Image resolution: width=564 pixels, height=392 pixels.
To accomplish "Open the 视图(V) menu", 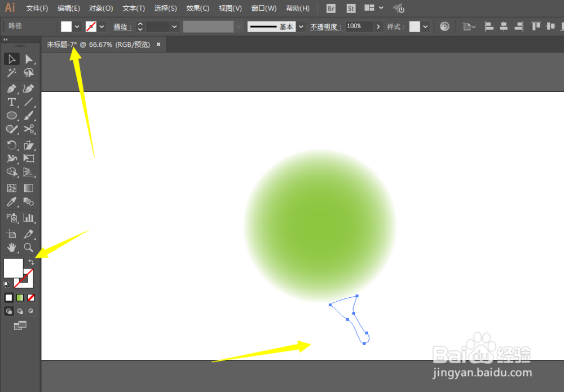I will coord(230,8).
